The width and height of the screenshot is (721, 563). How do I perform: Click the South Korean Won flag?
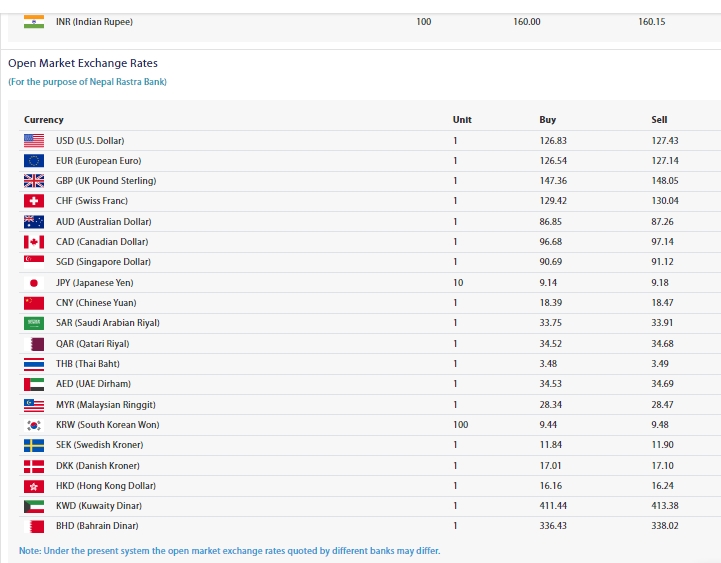(34, 425)
